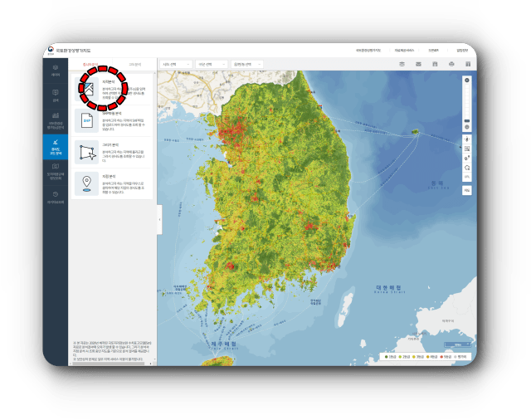Activate the pin coordinate tool on map
This screenshot has width=531, height=420.
click(467, 159)
